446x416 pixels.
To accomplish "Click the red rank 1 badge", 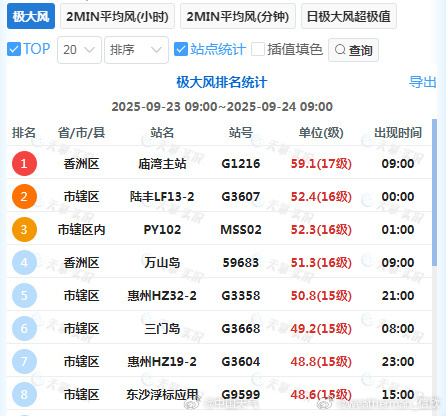I will click(24, 163).
